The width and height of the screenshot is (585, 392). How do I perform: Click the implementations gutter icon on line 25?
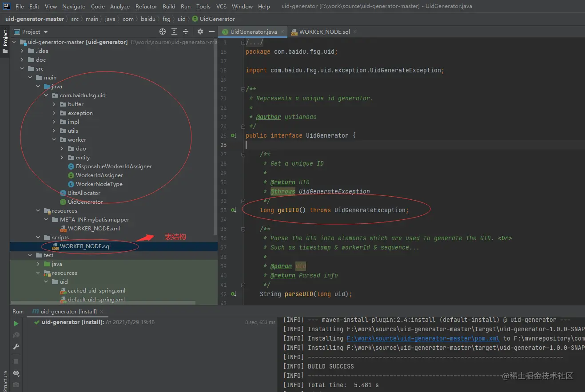(234, 135)
